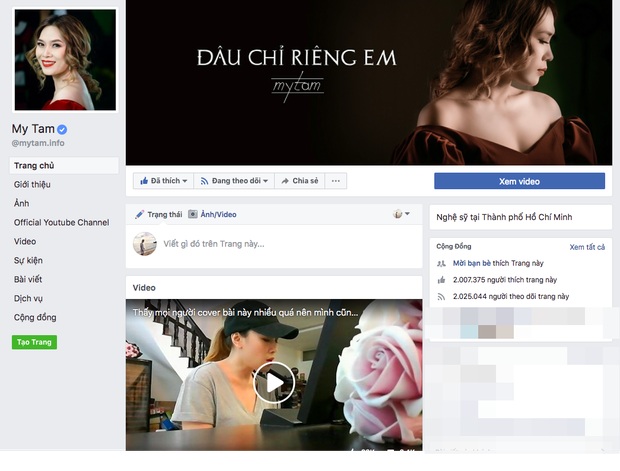Open the My Tam profile picture
620x471 pixels.
coord(65,60)
